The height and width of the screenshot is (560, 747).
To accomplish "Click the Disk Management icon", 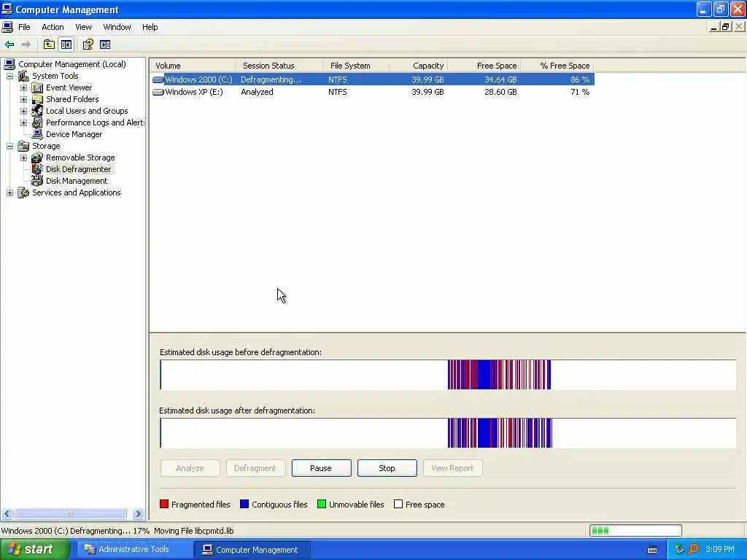I will 37,181.
